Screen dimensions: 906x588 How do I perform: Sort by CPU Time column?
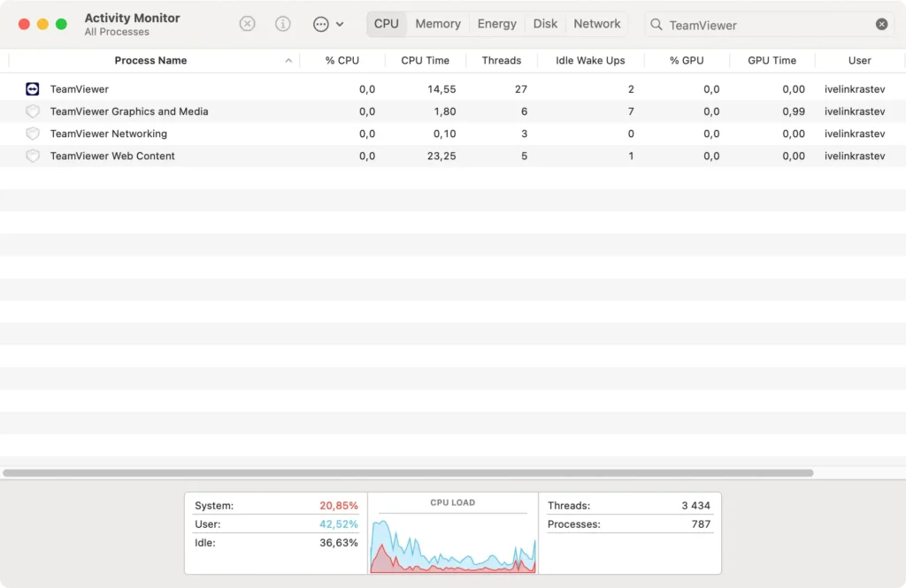pyautogui.click(x=426, y=61)
